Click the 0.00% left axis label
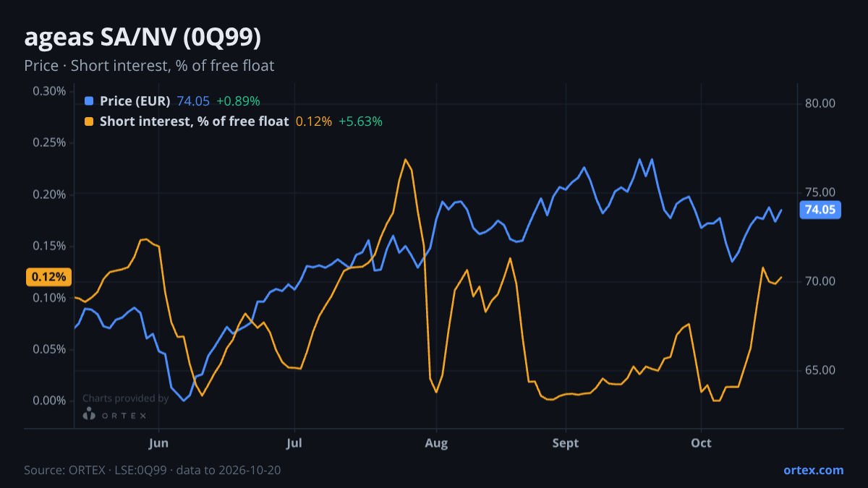The width and height of the screenshot is (868, 488). [x=49, y=401]
